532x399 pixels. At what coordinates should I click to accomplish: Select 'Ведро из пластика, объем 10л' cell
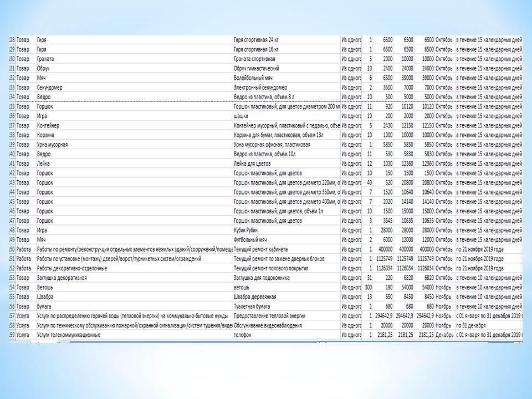pyautogui.click(x=287, y=154)
